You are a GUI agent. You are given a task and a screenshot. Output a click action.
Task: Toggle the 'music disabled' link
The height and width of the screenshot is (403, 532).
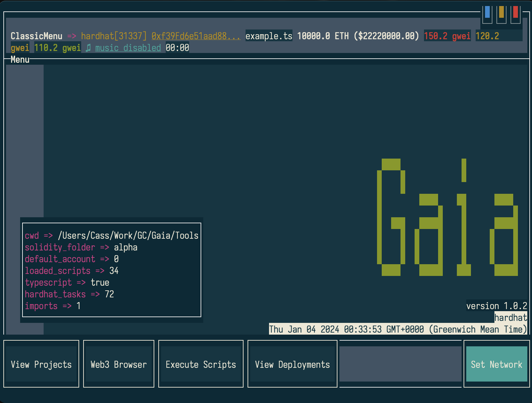(x=128, y=48)
